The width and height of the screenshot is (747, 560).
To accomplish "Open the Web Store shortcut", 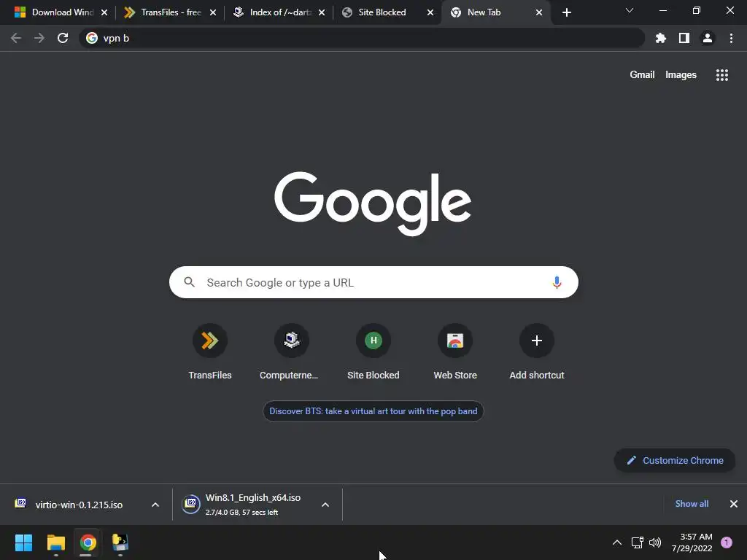I will 455,352.
